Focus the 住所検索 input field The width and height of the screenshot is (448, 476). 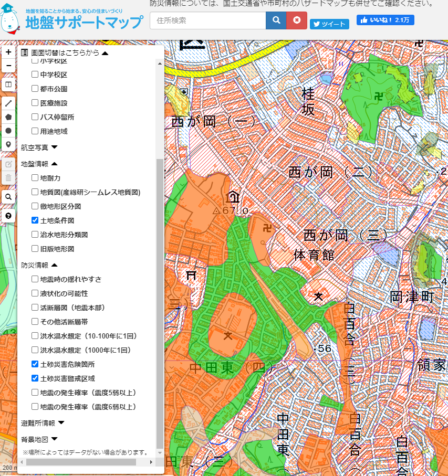point(208,20)
